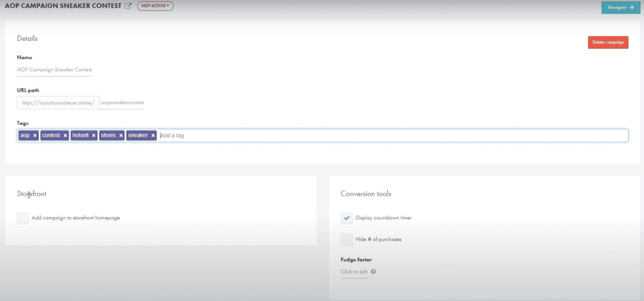Uncheck Display countdown timer
The image size is (644, 301).
pos(347,218)
